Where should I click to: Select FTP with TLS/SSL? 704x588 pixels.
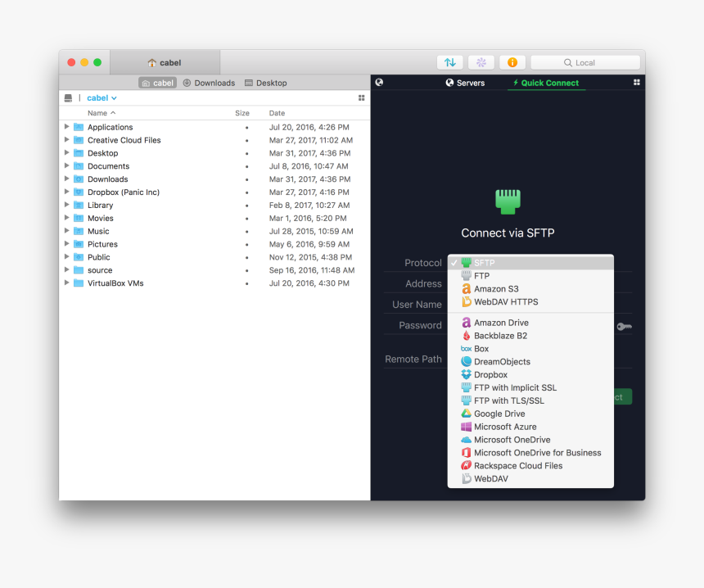[x=530, y=400]
